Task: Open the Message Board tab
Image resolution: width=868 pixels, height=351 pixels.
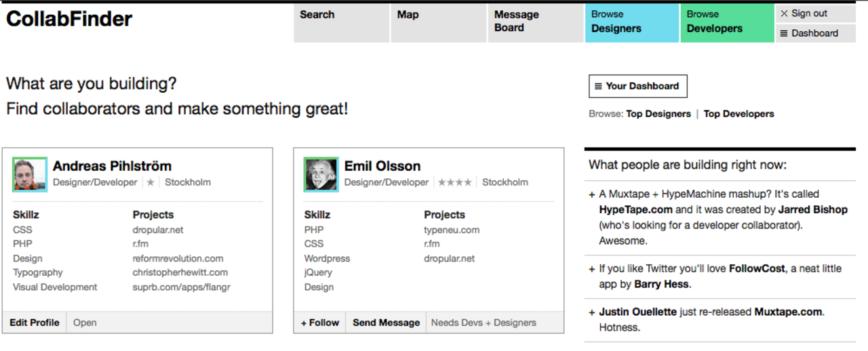Action: [x=535, y=22]
